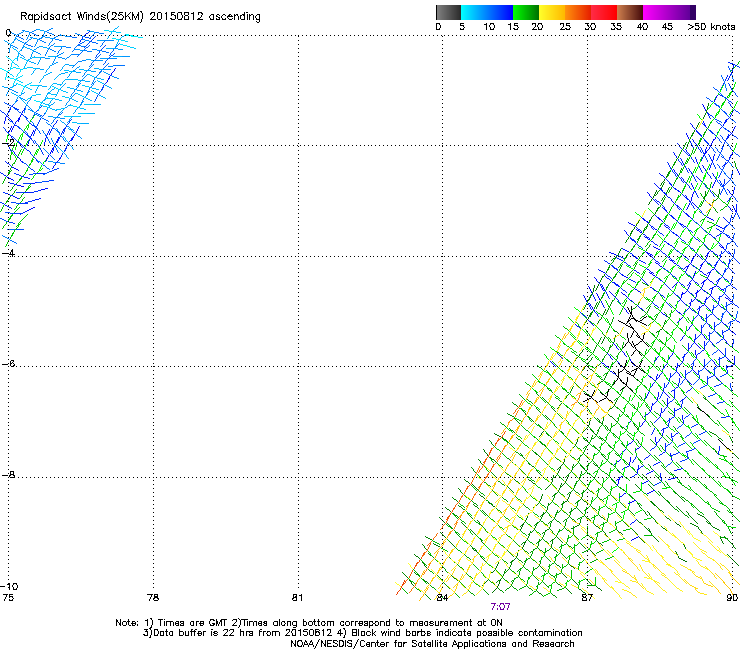
Task: Click the latitude label -10
Action: click(9, 586)
